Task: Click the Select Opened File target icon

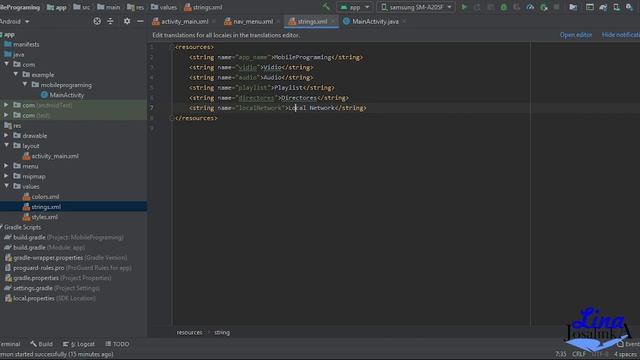Action: (x=97, y=21)
